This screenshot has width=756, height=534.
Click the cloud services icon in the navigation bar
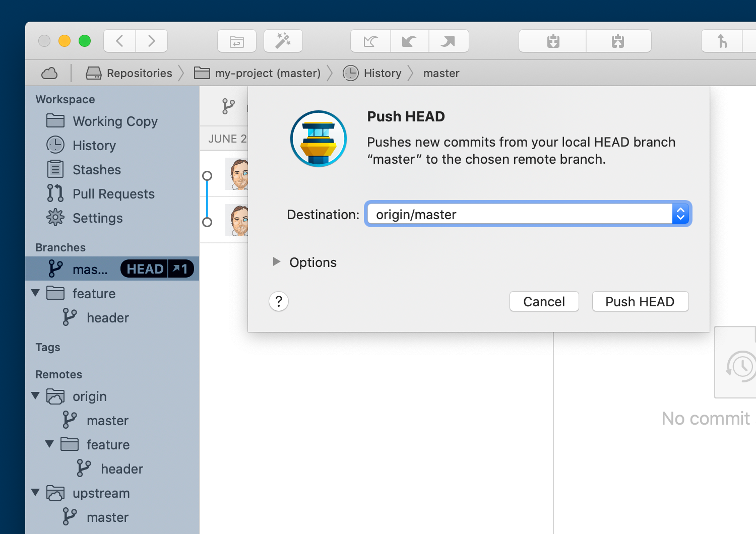tap(49, 73)
